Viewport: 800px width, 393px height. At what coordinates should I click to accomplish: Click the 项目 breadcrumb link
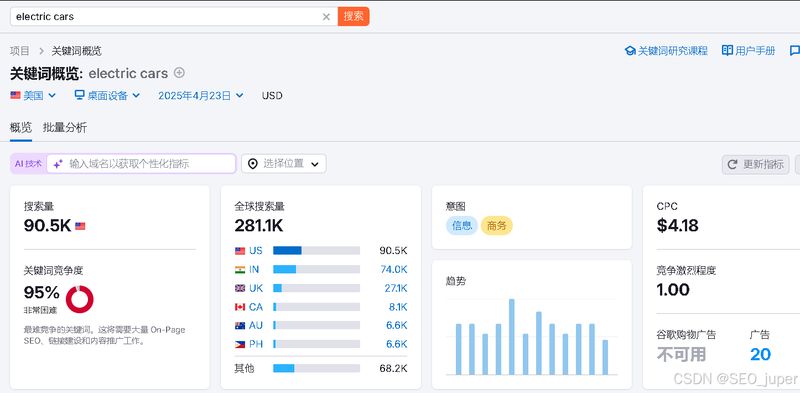pos(20,51)
